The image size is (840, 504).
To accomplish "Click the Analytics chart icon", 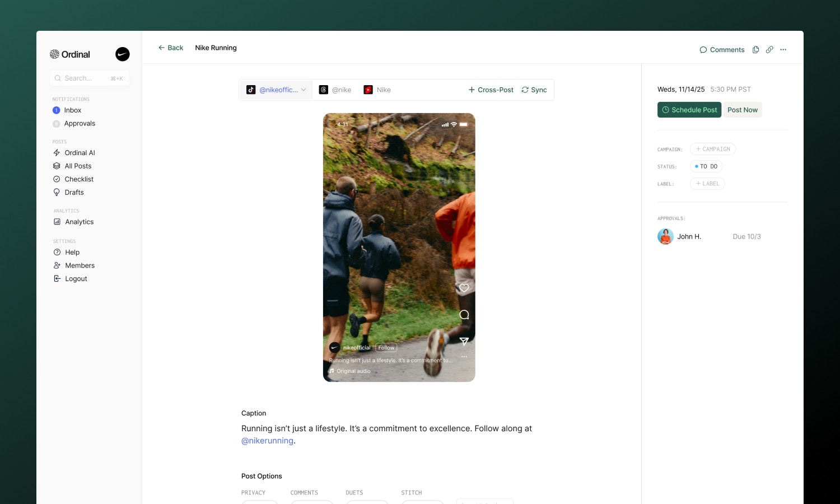I will pos(57,222).
